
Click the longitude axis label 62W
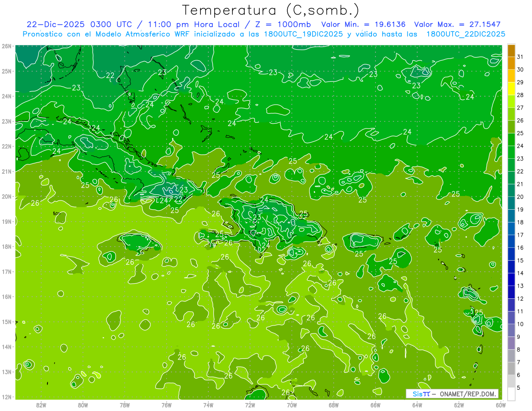click(459, 404)
